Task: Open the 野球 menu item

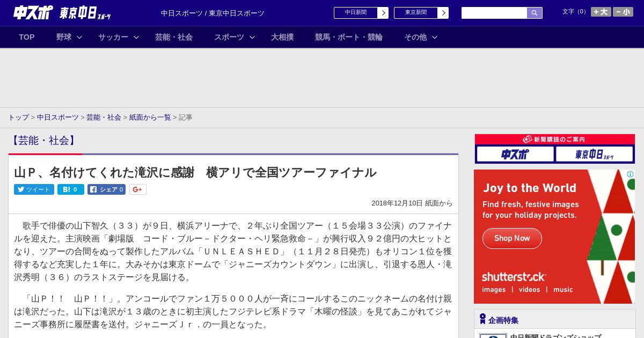Action: point(64,37)
